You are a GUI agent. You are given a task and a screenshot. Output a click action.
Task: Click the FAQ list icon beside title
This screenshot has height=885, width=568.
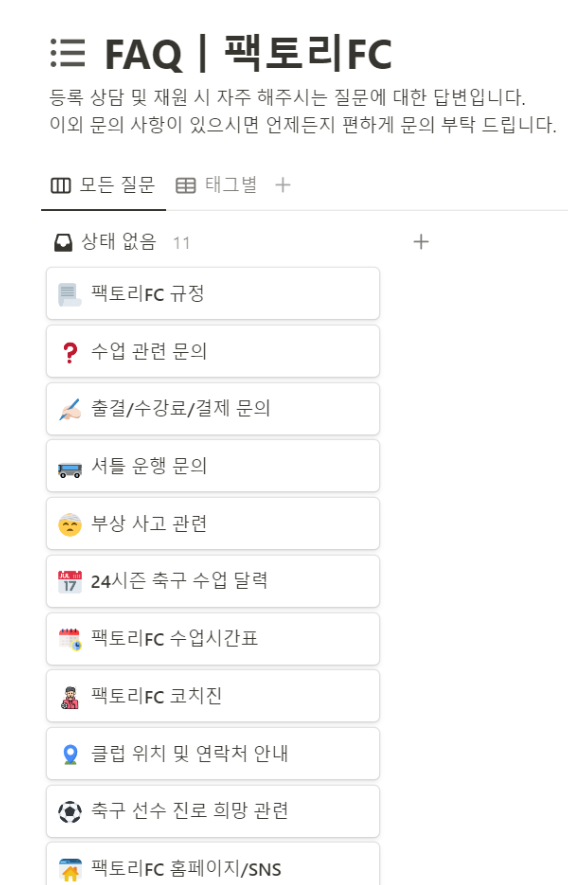coord(68,53)
